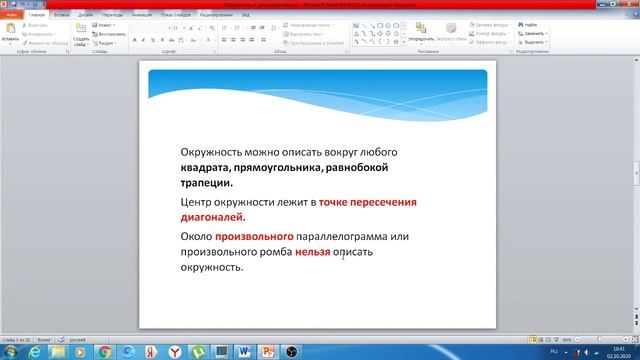Center the text

[233, 40]
